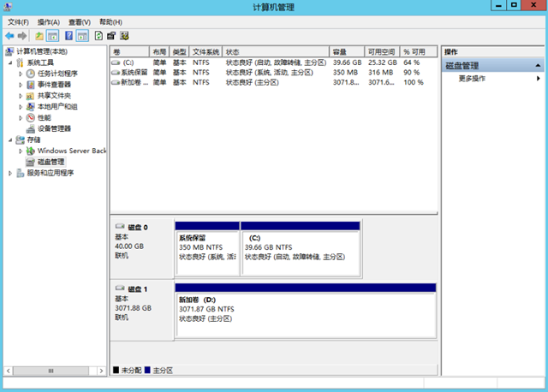Click the Up one level folder icon
This screenshot has height=392, width=548.
tap(39, 36)
